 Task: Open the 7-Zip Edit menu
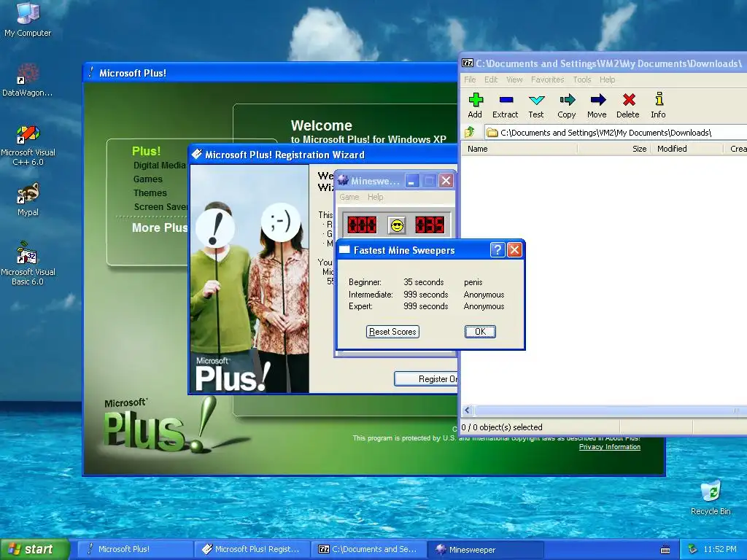point(491,79)
